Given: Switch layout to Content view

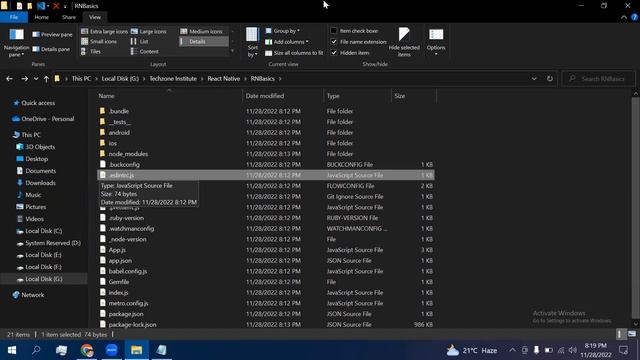Looking at the screenshot, I should click(145, 52).
